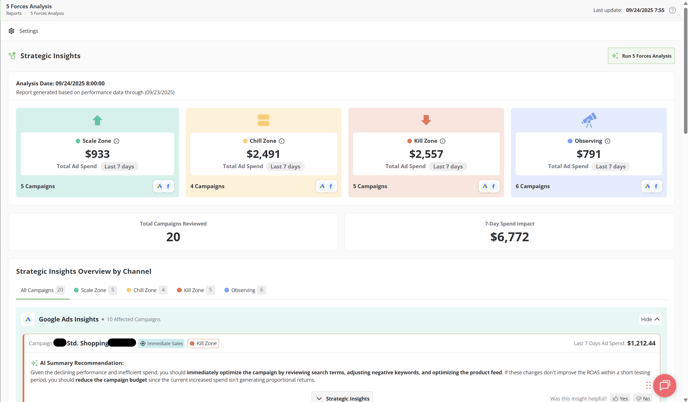Vote Yes on insight helpfulness
This screenshot has width=688, height=402.
tap(621, 398)
